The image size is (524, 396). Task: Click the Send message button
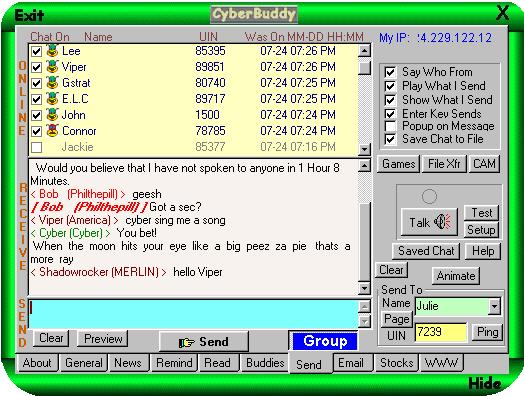(x=204, y=342)
